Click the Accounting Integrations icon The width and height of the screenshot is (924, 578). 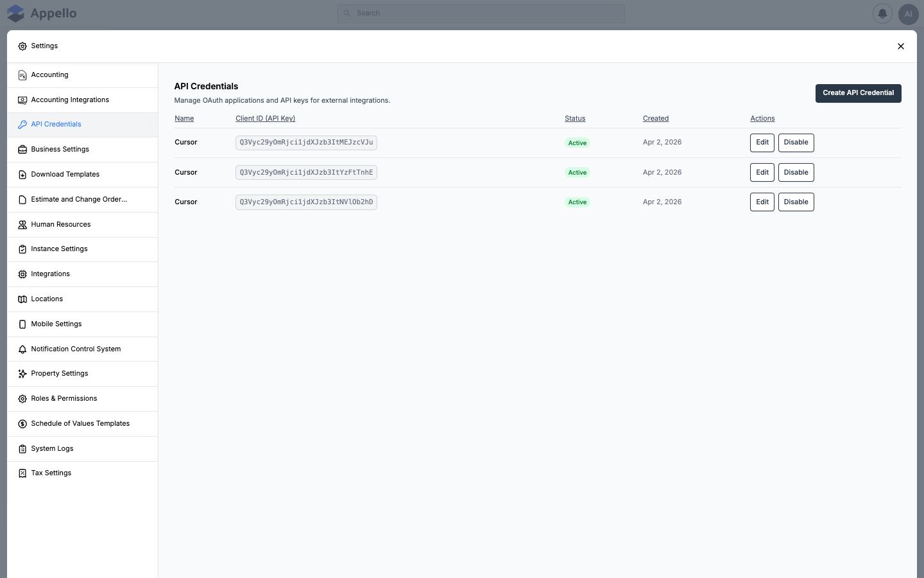tap(22, 100)
